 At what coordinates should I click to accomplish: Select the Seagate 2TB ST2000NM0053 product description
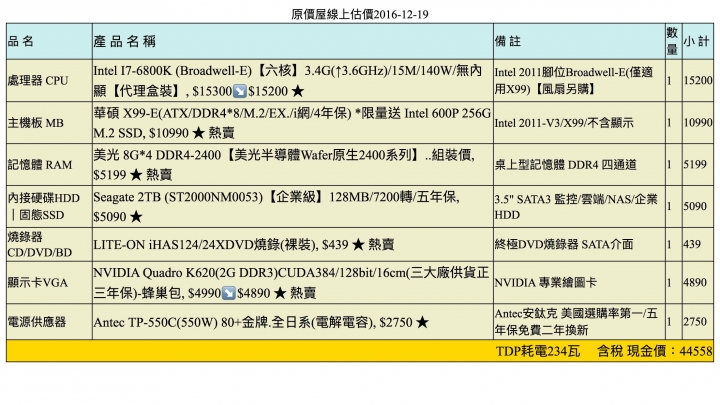[x=276, y=207]
